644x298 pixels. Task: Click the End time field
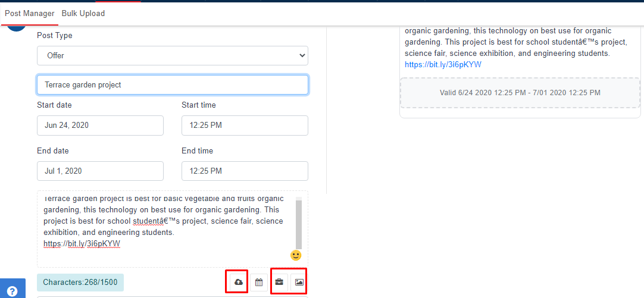(x=245, y=171)
